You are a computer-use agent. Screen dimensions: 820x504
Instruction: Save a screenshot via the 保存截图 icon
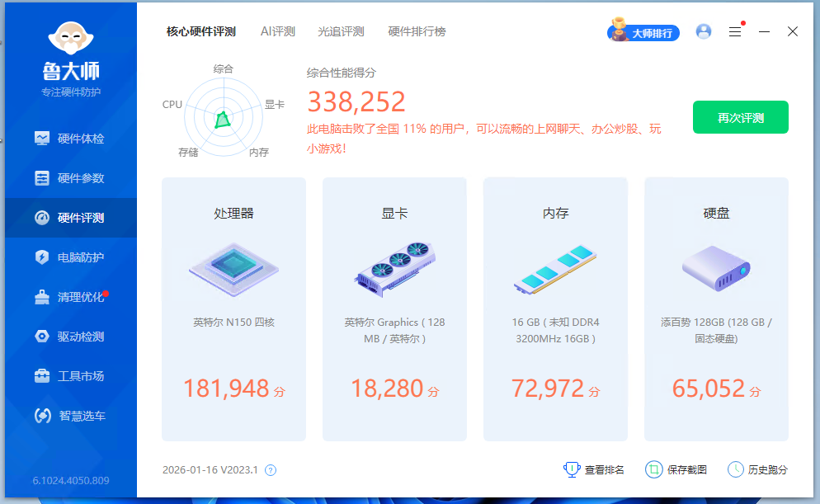(x=676, y=469)
